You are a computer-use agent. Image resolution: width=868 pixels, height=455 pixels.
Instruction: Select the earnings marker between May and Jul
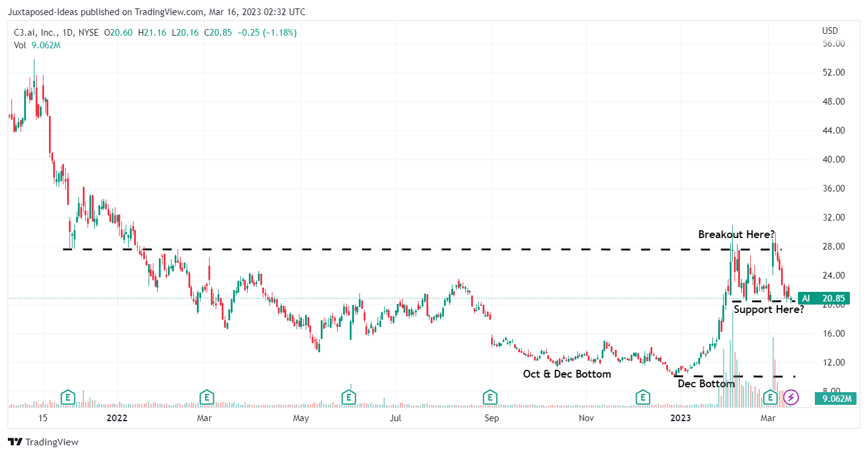[349, 398]
